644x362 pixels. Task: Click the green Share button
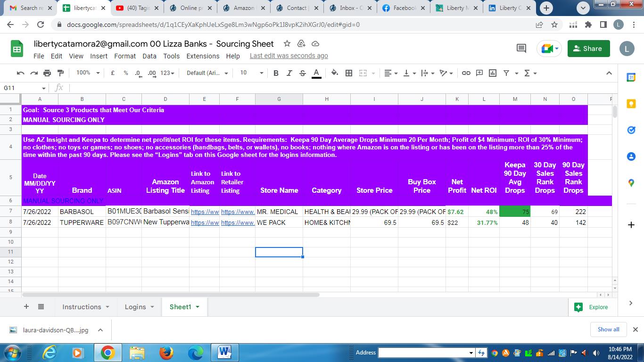pyautogui.click(x=588, y=49)
